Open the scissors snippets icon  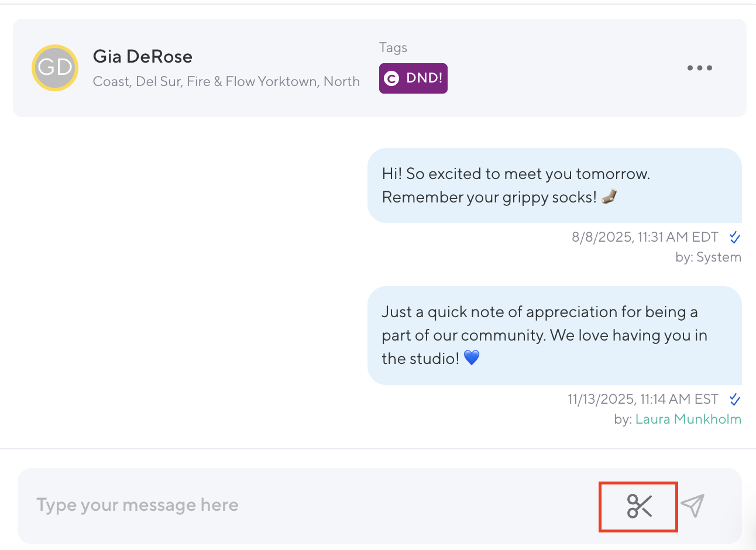click(639, 506)
